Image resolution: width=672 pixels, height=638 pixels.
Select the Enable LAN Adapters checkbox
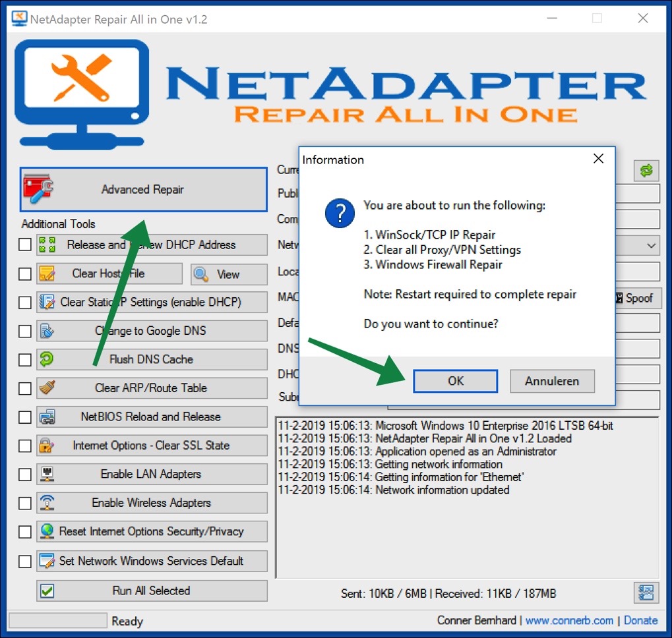point(25,475)
